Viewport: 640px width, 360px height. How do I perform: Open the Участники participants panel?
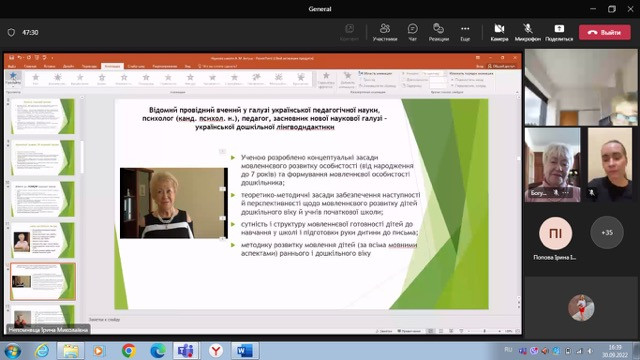click(384, 32)
